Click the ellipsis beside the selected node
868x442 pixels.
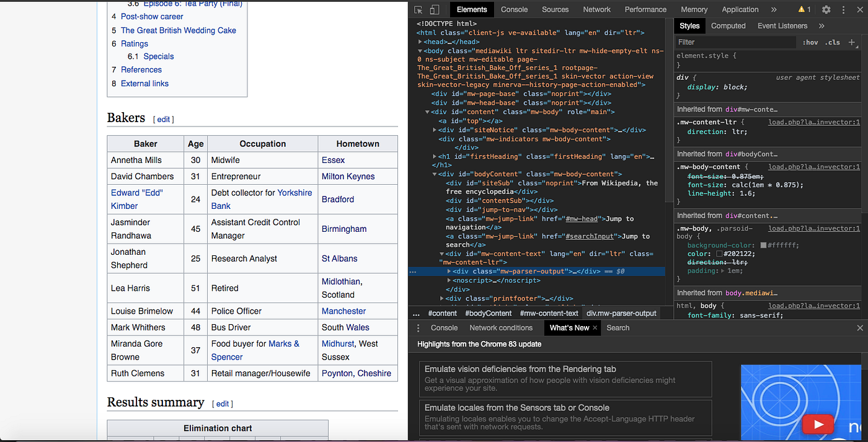tap(413, 272)
